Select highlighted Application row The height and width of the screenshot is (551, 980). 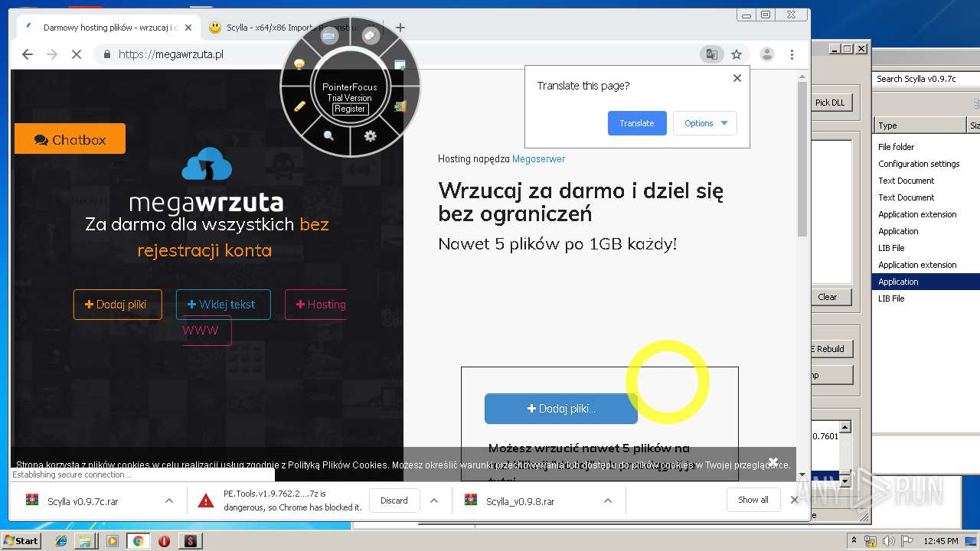click(926, 282)
